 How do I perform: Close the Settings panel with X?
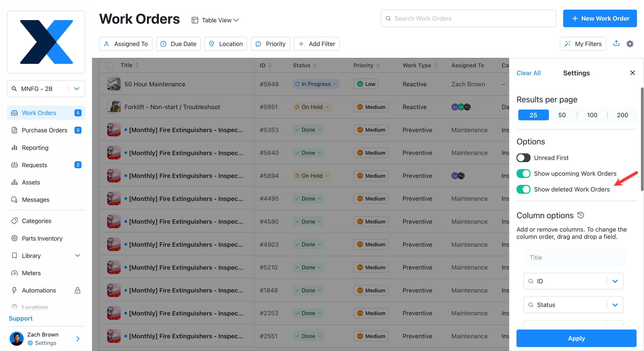pos(632,73)
